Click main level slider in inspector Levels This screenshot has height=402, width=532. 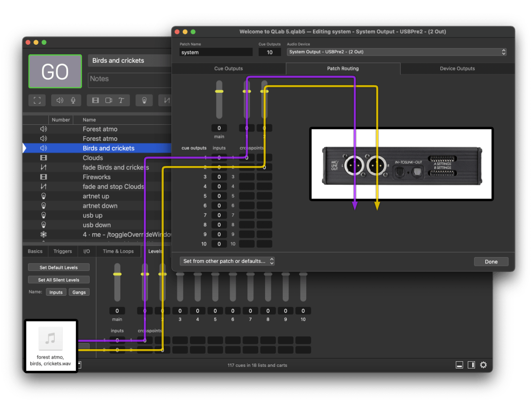point(117,282)
